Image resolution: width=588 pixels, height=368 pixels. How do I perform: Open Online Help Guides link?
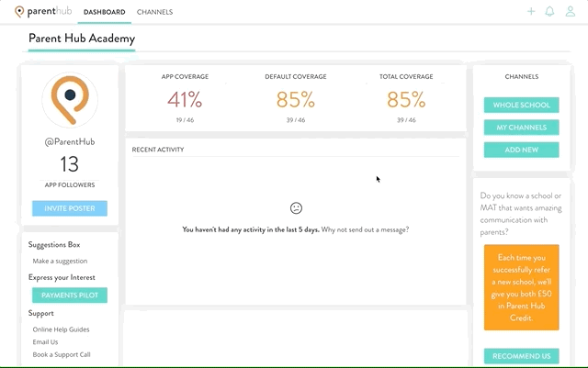(61, 329)
